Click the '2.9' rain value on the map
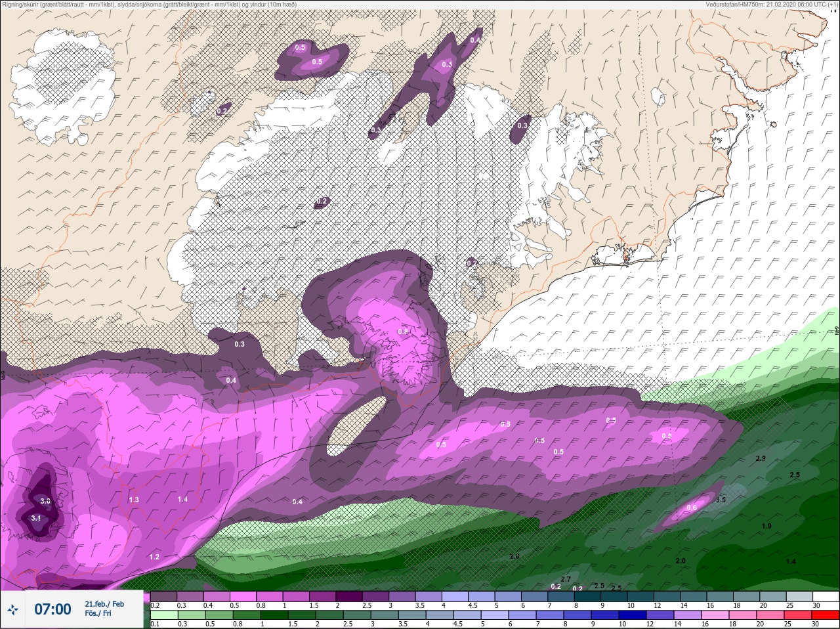Screen dimensions: 840x629 coord(761,458)
